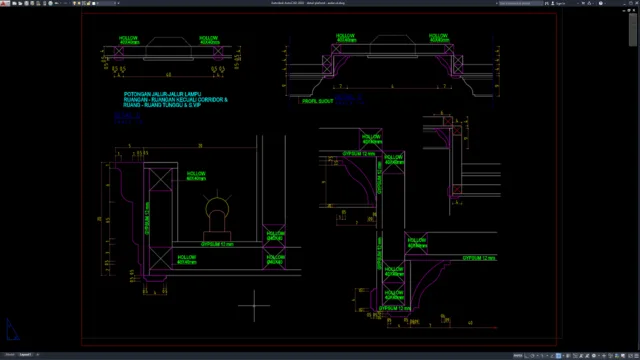Expand the Quick Access toolbar customize arrow
The height and width of the screenshot is (360, 640).
[118, 3]
